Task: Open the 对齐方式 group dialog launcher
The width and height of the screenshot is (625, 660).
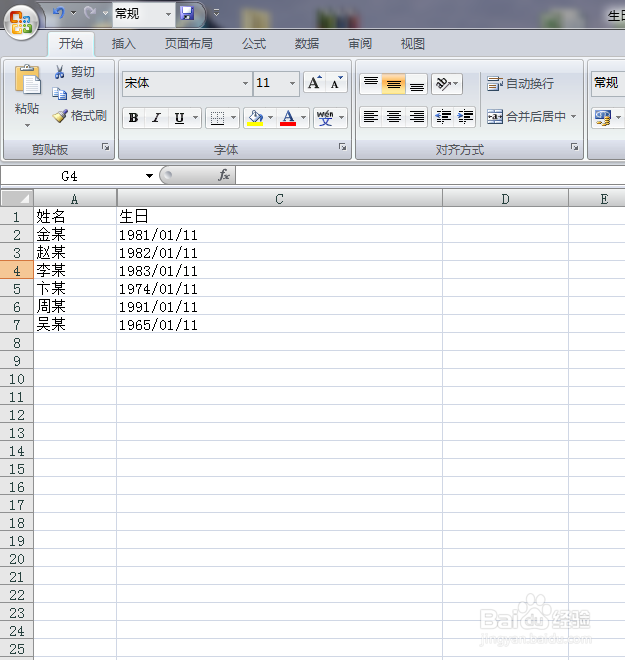Action: (x=574, y=147)
